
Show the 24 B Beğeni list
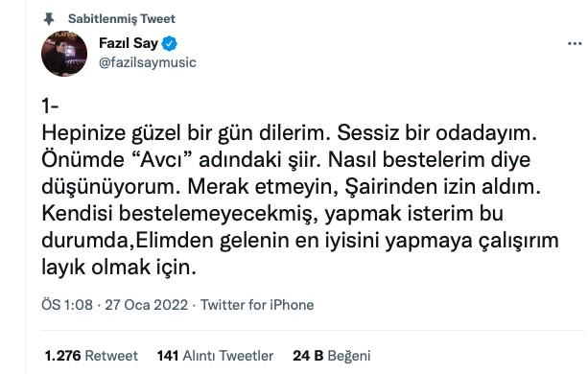(332, 356)
